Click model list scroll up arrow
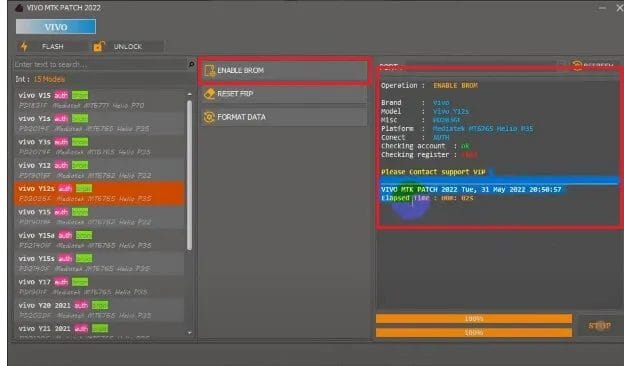624x366 pixels. [189, 94]
